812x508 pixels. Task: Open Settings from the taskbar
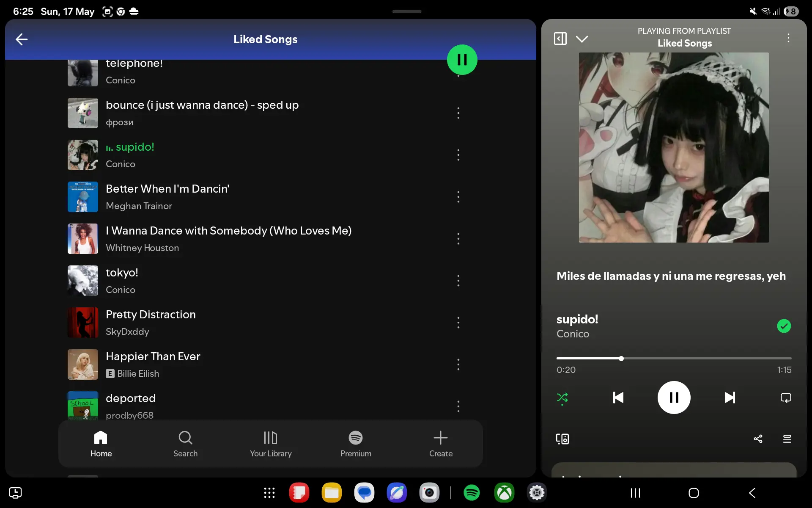[537, 493]
